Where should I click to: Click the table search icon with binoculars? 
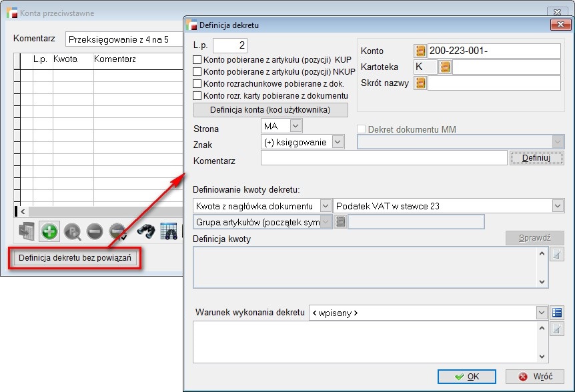click(169, 231)
